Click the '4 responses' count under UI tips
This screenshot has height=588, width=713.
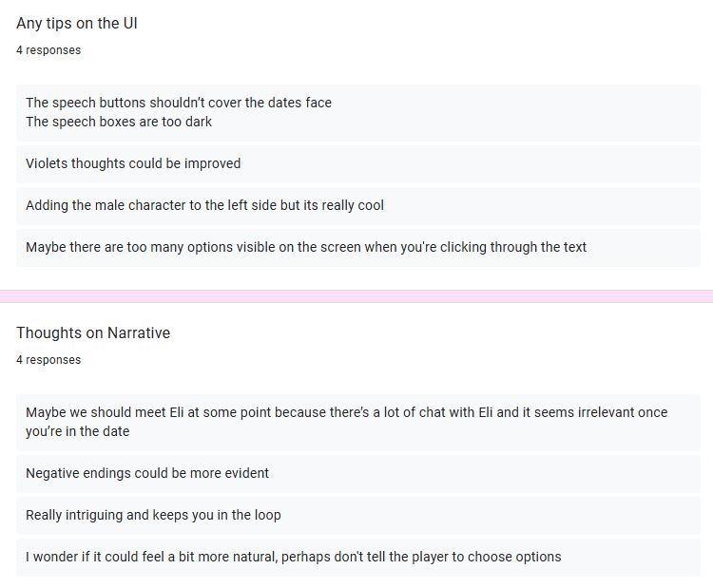(48, 50)
